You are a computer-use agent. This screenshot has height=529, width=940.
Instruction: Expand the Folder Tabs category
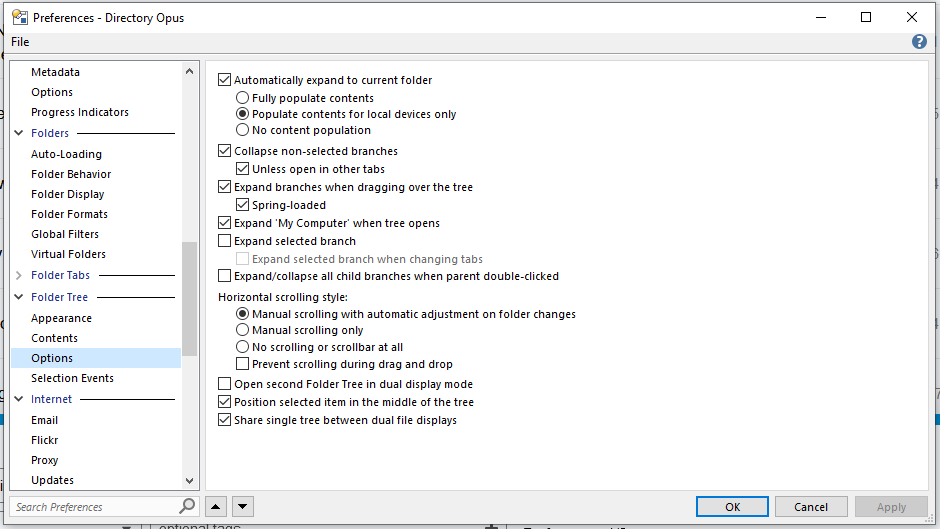(19, 275)
